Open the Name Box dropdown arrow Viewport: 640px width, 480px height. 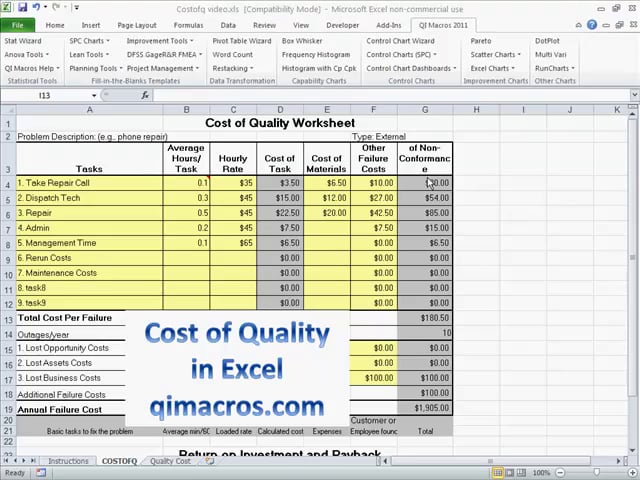[x=94, y=96]
